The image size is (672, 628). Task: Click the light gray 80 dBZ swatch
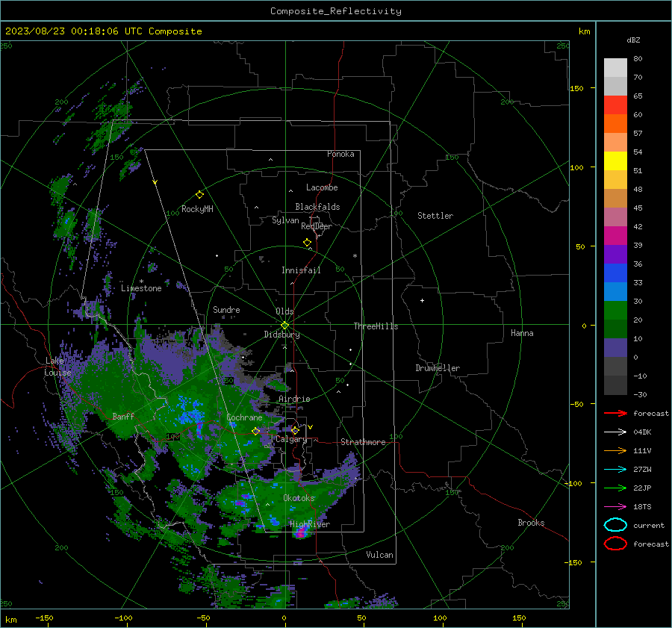[x=615, y=67]
